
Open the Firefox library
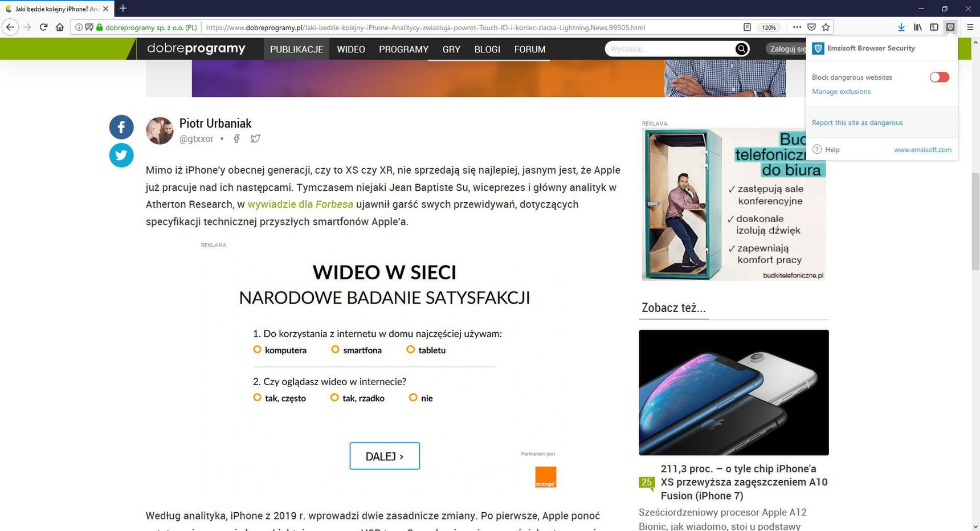917,27
